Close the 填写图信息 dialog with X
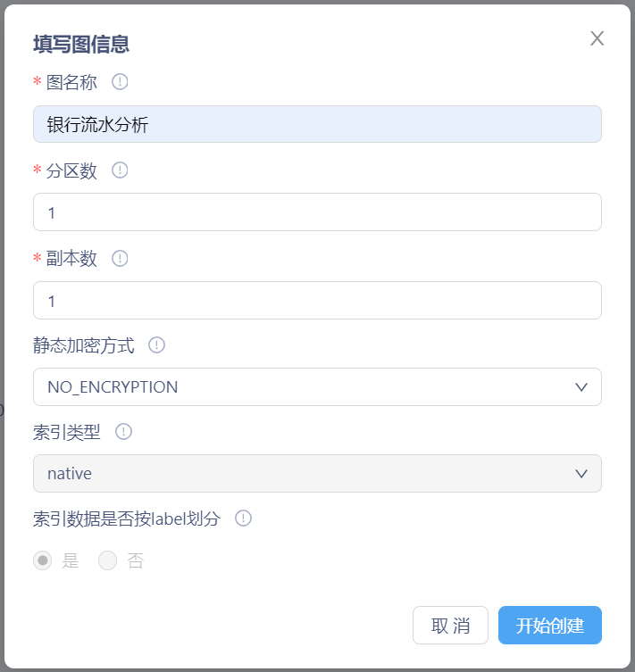This screenshot has width=635, height=672. (x=597, y=38)
